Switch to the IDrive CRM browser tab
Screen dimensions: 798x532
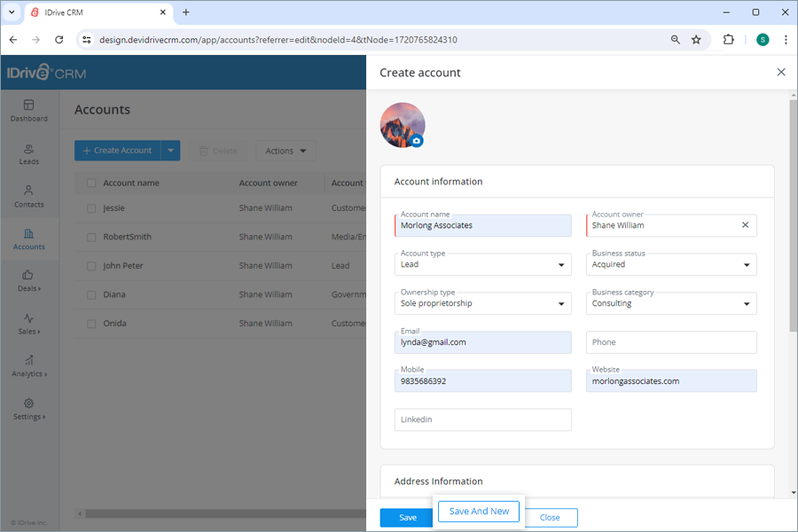coord(98,12)
